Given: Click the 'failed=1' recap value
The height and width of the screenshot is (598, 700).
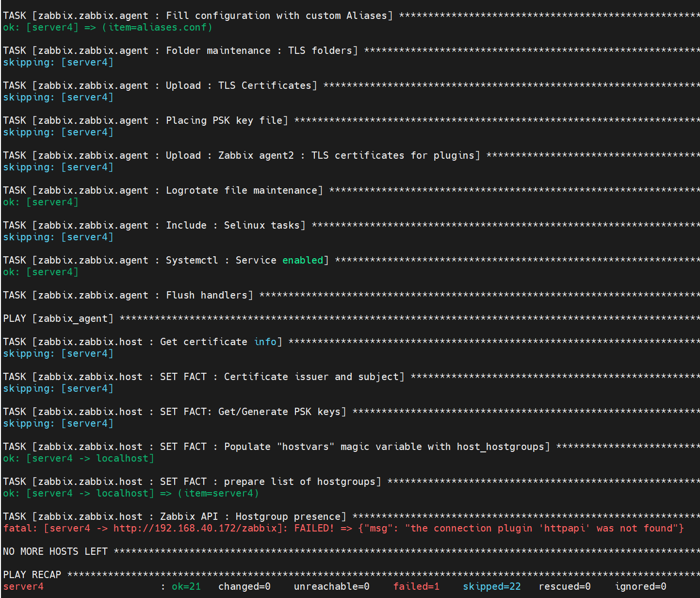Looking at the screenshot, I should point(416,586).
